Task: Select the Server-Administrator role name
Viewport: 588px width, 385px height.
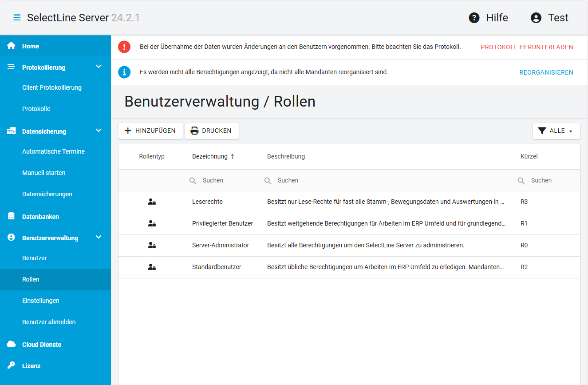Action: (221, 245)
